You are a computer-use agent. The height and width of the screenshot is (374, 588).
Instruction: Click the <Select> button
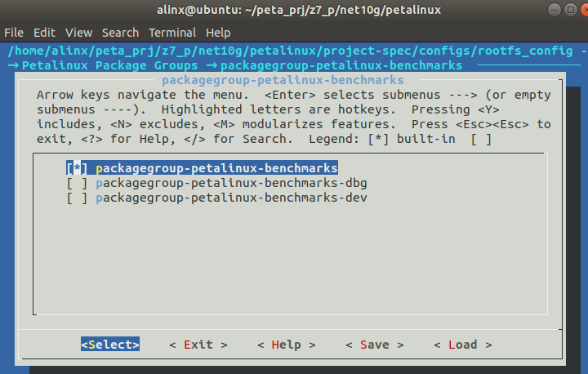tap(110, 344)
